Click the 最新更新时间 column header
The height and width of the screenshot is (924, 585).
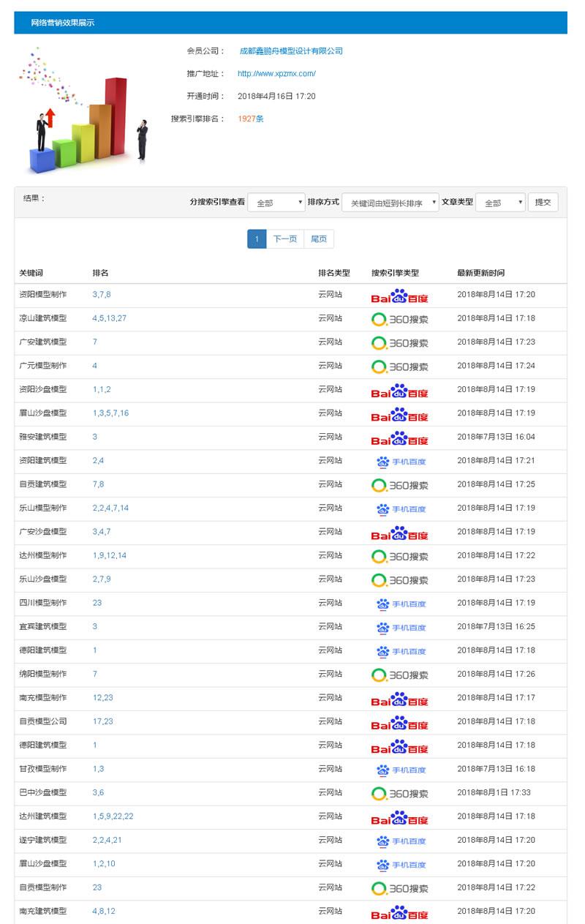481,273
